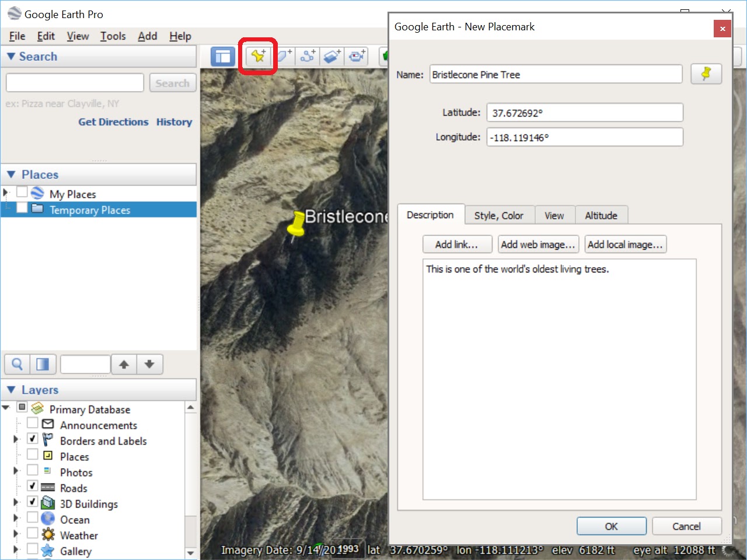Toggle the sidebar with the blue panel icon
This screenshot has width=747, height=560.
(x=222, y=57)
